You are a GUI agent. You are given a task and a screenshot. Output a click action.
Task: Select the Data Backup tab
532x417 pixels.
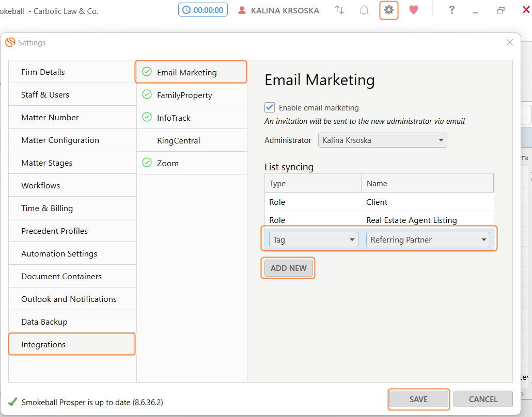coord(72,322)
